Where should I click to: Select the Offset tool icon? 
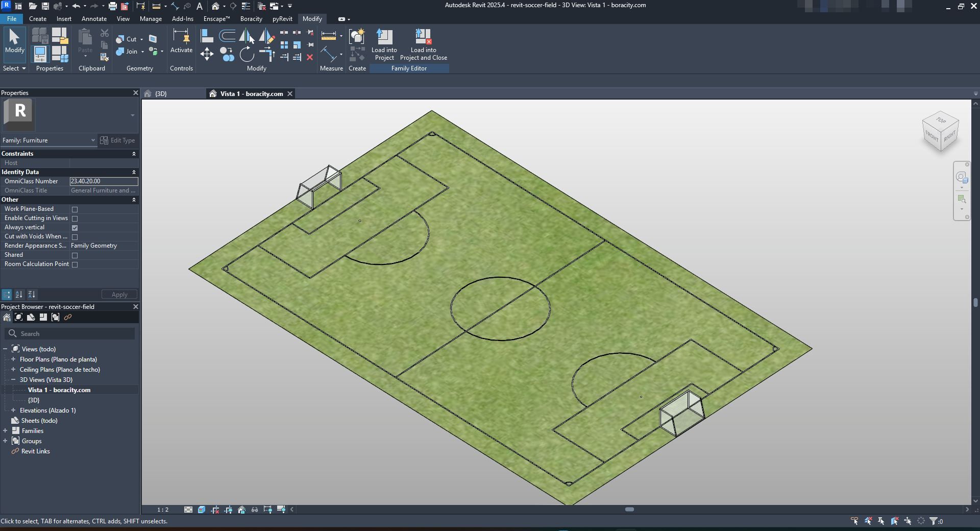[227, 36]
